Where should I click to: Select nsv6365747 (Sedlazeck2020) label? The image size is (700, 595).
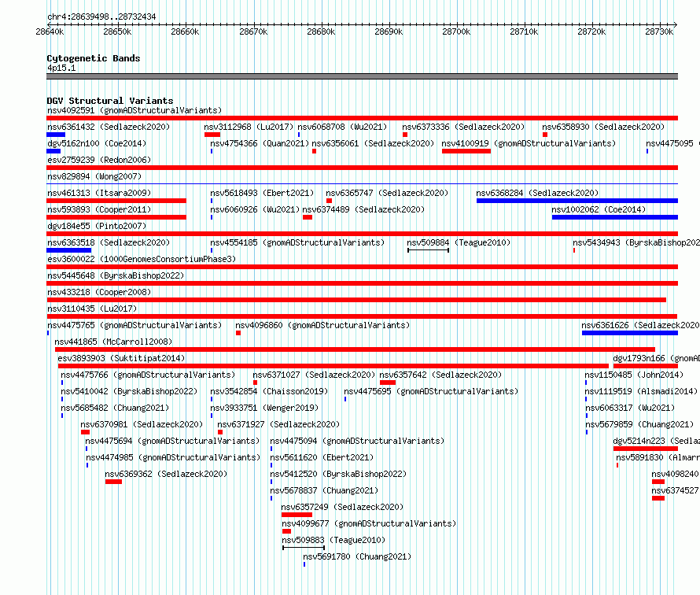point(387,193)
